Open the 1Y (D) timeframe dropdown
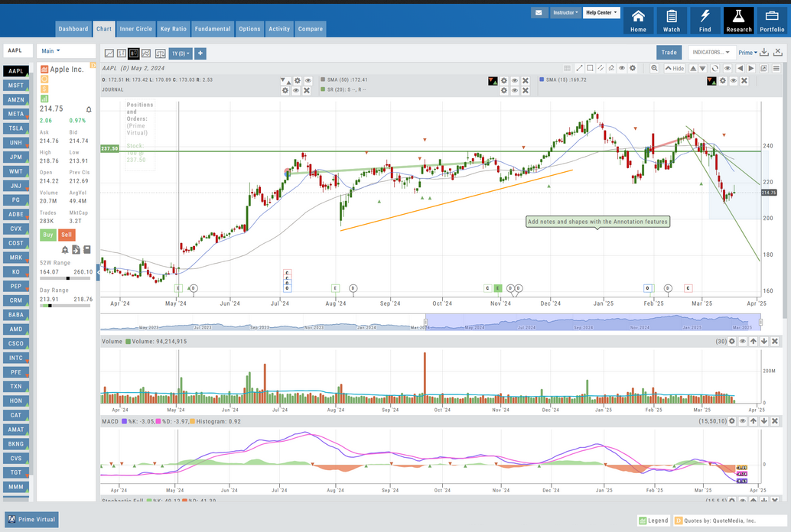 [x=181, y=54]
